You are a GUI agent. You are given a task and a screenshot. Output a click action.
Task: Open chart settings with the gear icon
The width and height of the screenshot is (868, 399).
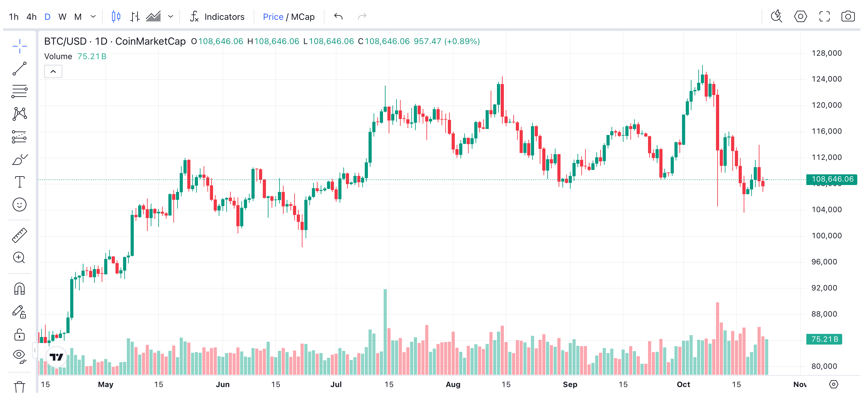[x=801, y=16]
